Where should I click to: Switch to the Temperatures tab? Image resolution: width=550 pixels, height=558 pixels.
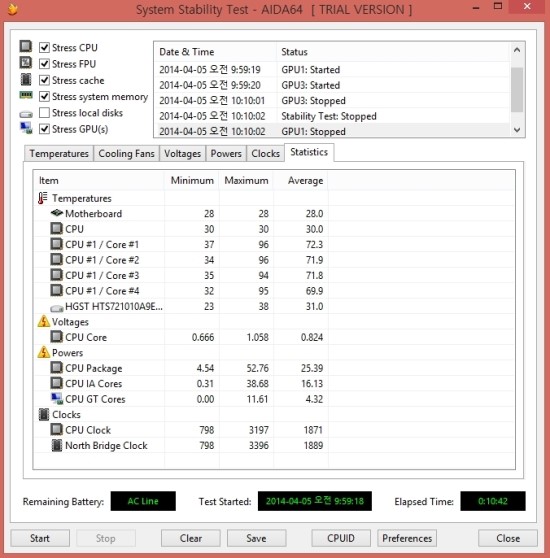59,153
